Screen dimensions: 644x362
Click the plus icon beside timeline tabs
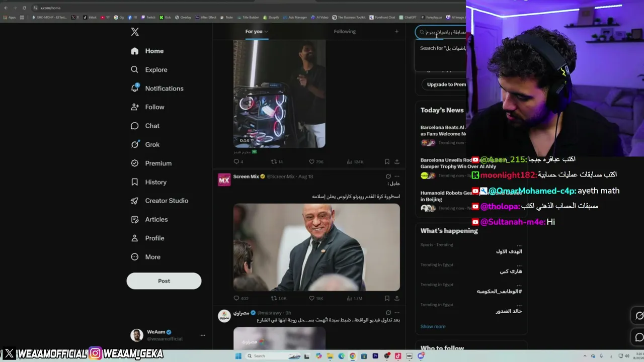tap(396, 32)
